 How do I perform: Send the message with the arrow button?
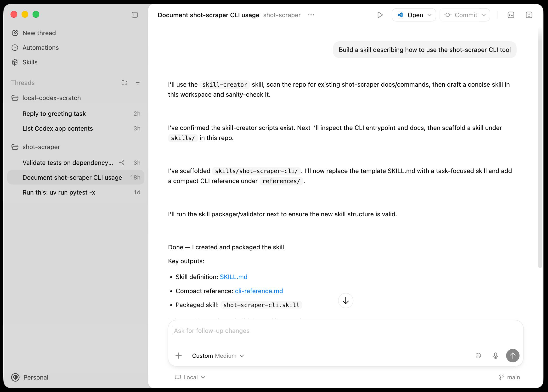513,356
